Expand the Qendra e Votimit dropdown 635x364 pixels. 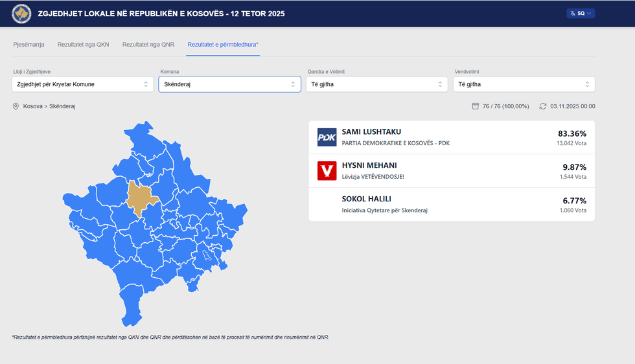click(376, 84)
